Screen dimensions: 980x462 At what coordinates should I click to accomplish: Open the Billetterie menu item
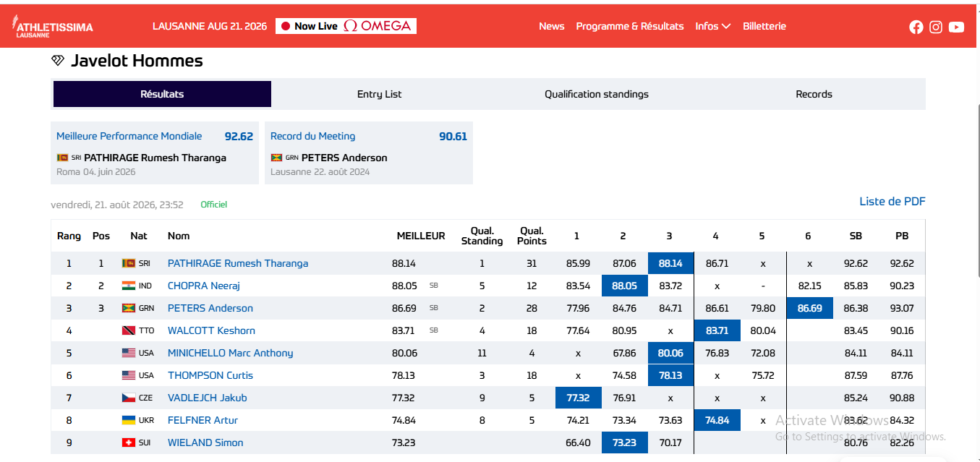[x=764, y=26]
